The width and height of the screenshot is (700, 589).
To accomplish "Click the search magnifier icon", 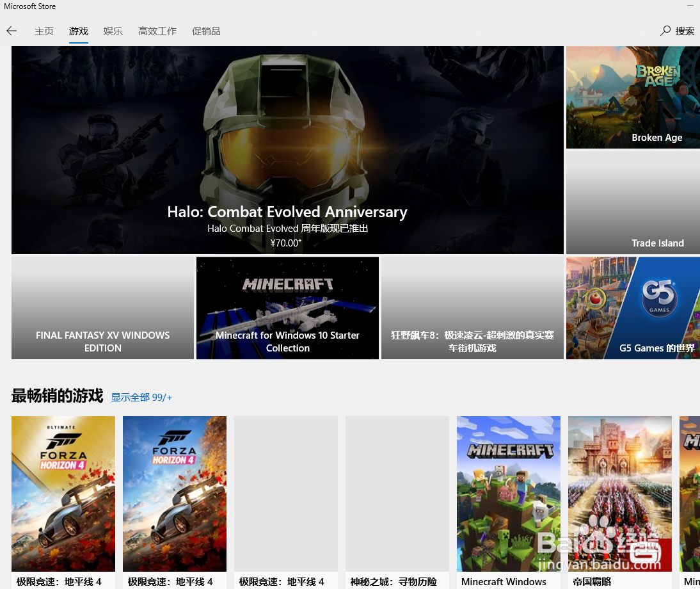I will click(x=665, y=31).
